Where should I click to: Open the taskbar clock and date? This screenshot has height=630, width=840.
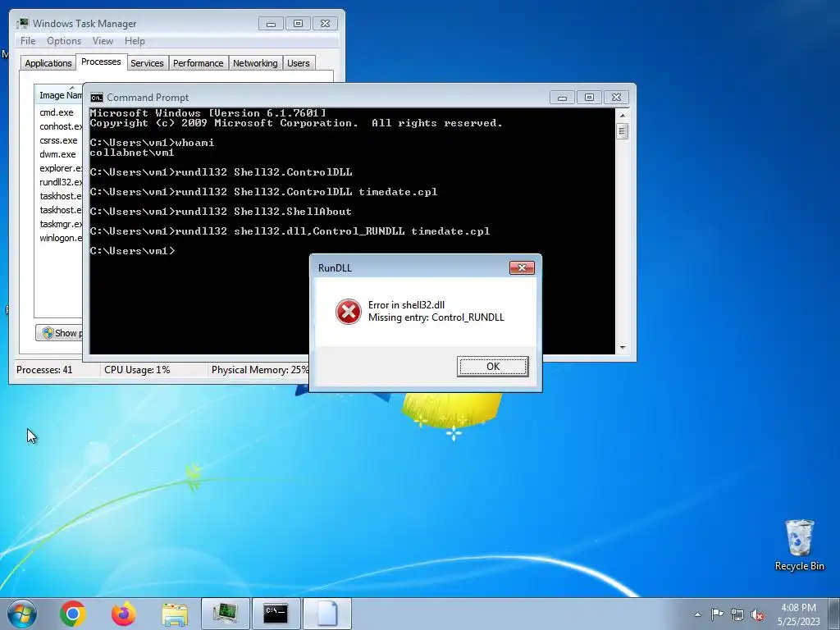[798, 614]
